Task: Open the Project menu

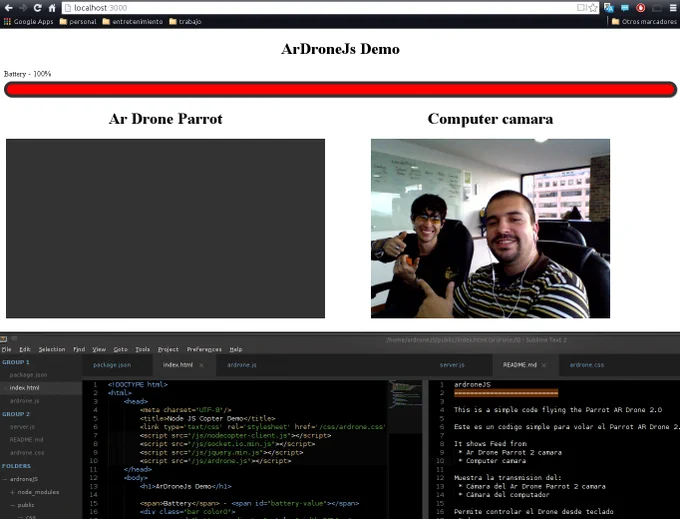Action: (x=168, y=349)
